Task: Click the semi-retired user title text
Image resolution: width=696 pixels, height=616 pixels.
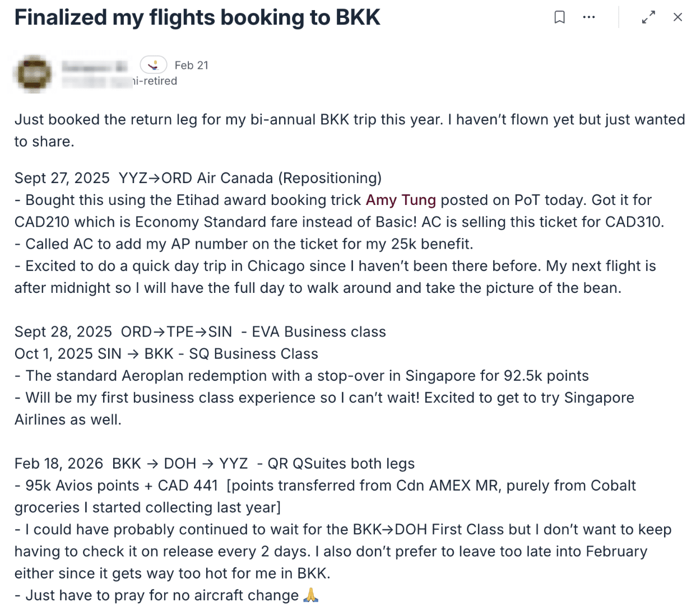Action: [154, 81]
